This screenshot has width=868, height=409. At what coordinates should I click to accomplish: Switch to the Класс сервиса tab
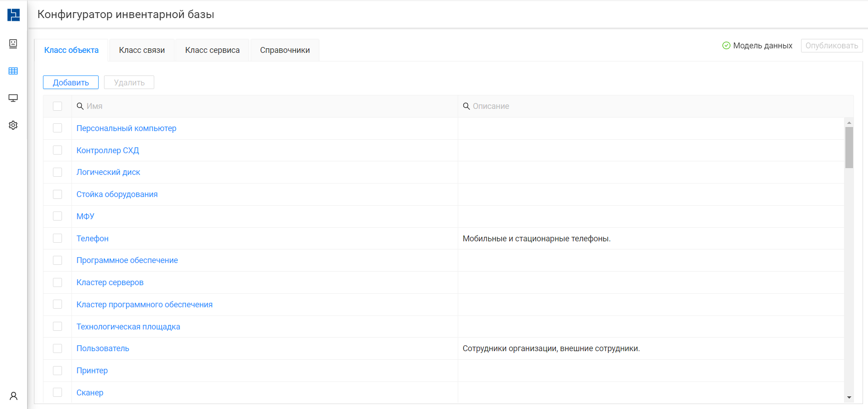(213, 50)
